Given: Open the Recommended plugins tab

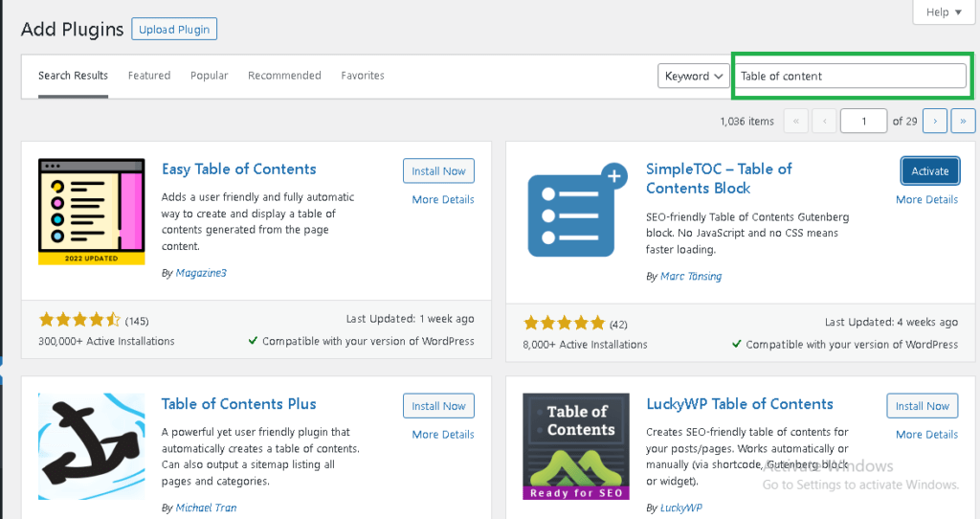Looking at the screenshot, I should point(284,76).
